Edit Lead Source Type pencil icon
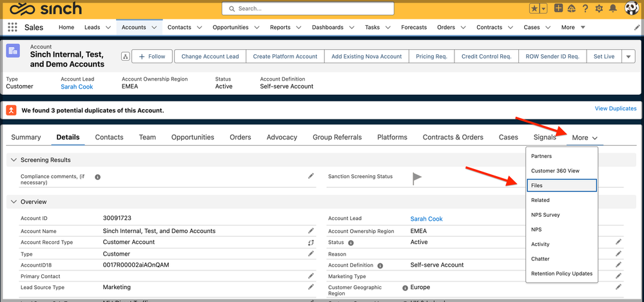This screenshot has width=644, height=302. click(x=311, y=287)
